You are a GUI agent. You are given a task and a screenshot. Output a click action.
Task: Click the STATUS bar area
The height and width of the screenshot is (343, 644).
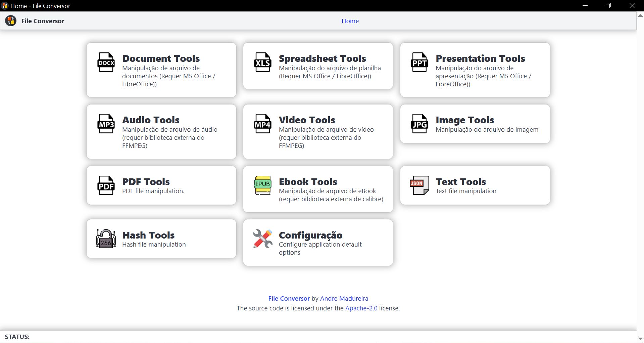tap(17, 337)
